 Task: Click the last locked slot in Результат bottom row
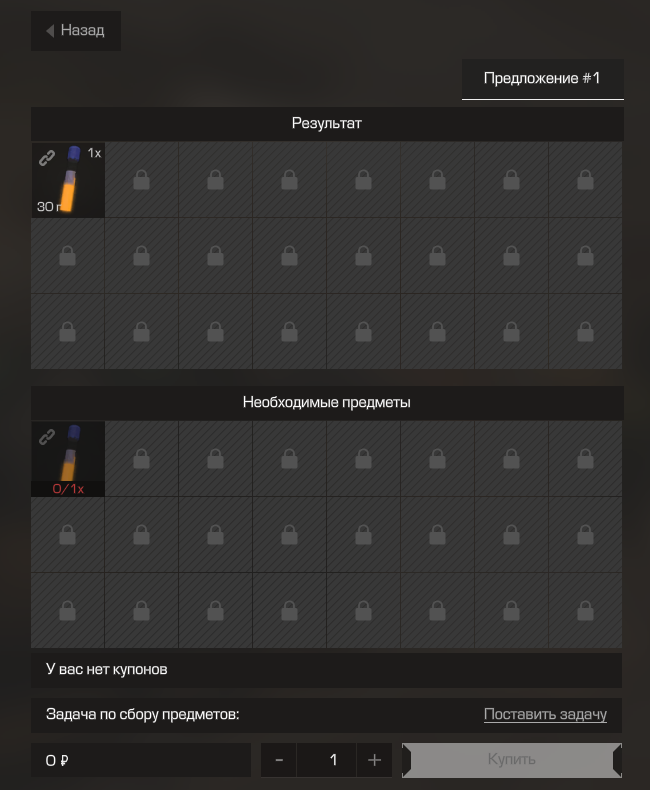[585, 332]
